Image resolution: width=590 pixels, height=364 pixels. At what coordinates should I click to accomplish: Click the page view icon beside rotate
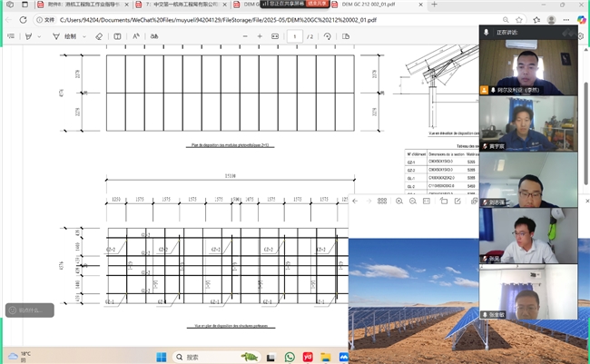pos(346,36)
